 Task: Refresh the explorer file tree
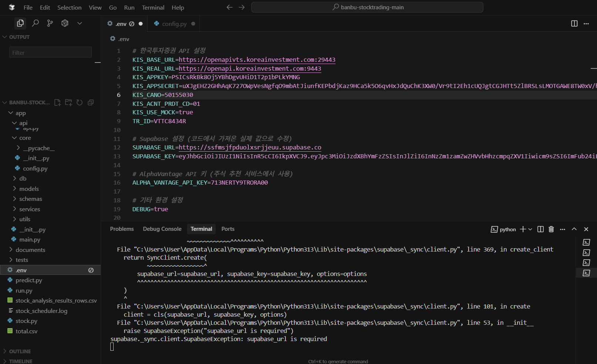(80, 102)
